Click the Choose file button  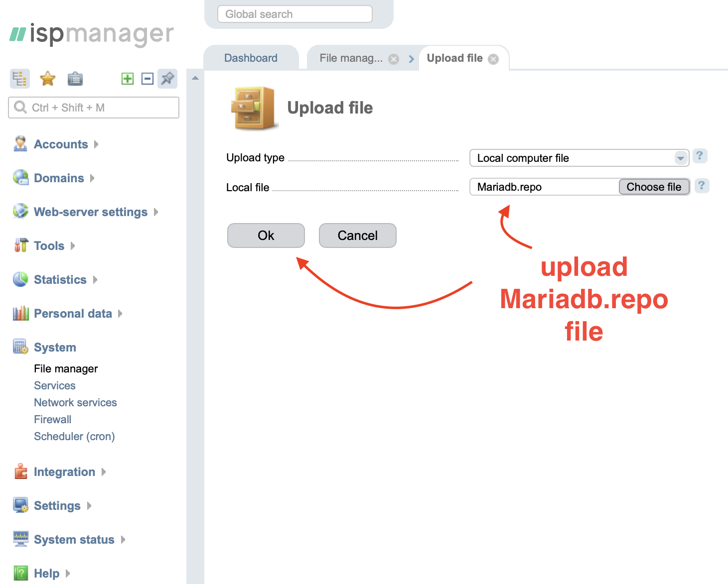[x=654, y=187]
